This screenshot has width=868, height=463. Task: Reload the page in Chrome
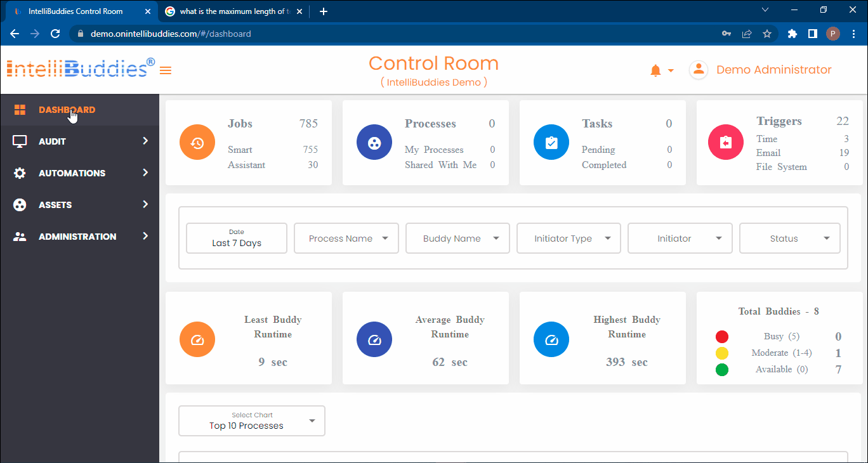(x=55, y=34)
